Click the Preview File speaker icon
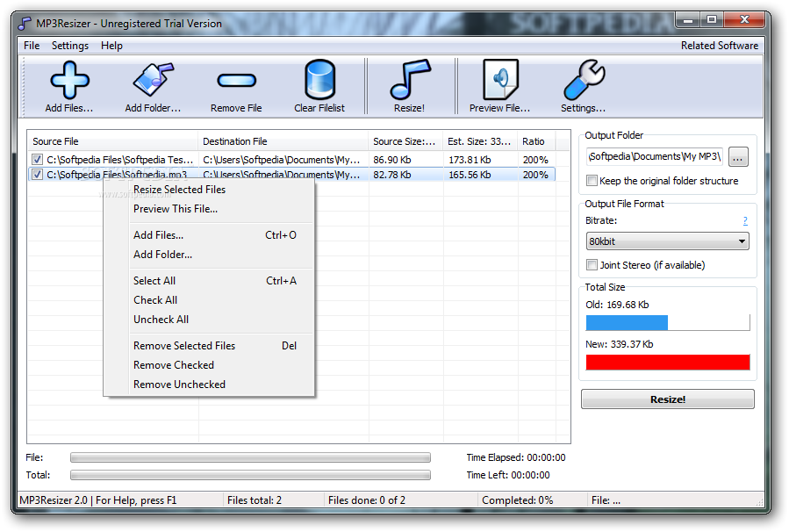 tap(500, 79)
